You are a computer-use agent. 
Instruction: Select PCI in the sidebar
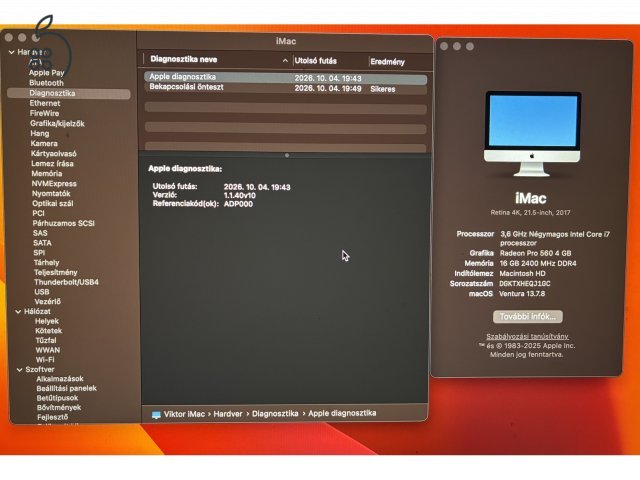[x=38, y=213]
